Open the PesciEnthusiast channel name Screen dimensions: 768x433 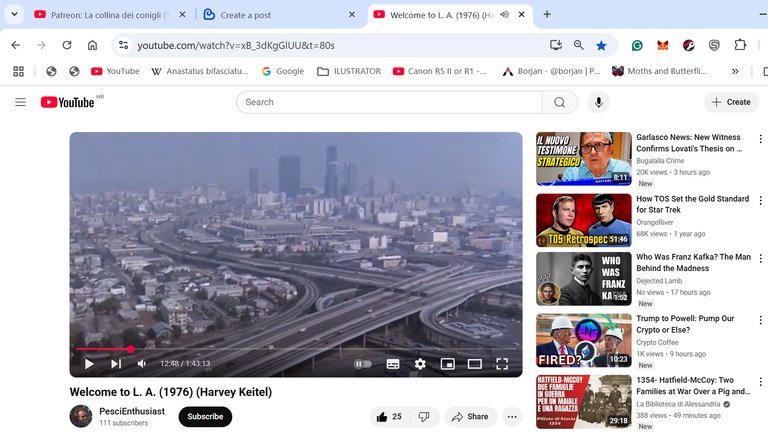[132, 411]
